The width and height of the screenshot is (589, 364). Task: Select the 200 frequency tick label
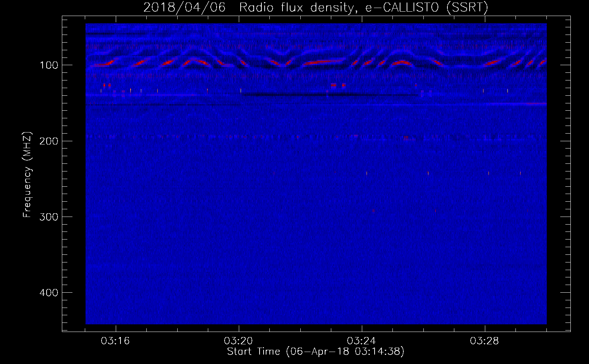(49, 141)
